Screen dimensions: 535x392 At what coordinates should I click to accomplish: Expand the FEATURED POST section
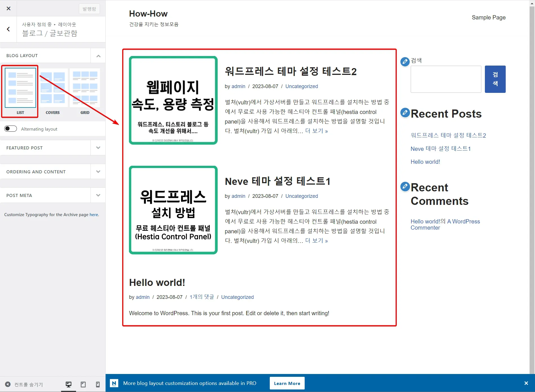click(x=98, y=148)
